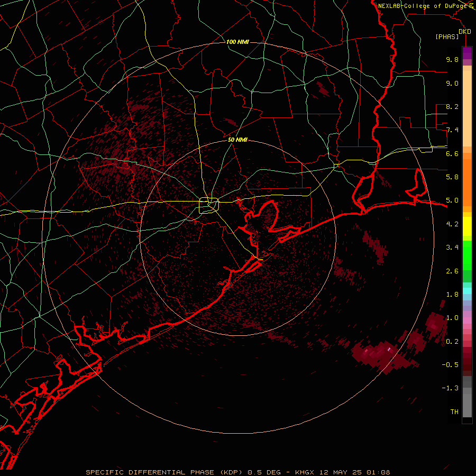
Task: Click the yellow highway loop at the radar center
Action: (x=209, y=206)
